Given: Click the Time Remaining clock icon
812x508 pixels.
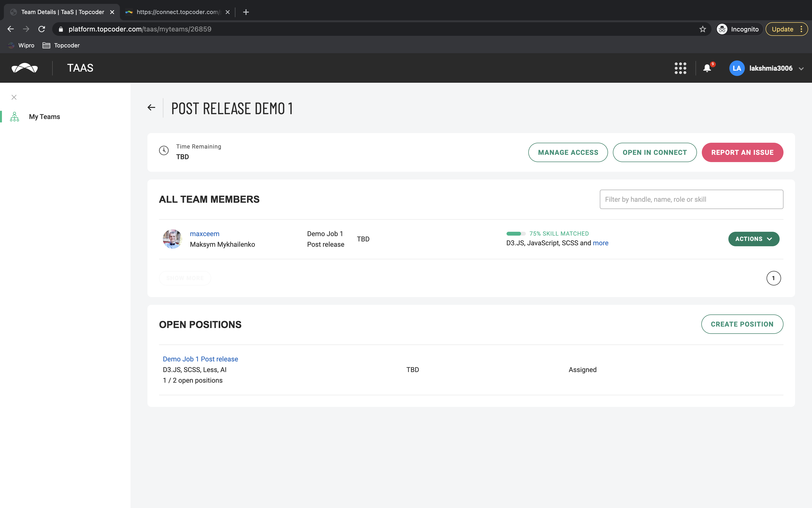Looking at the screenshot, I should 164,150.
